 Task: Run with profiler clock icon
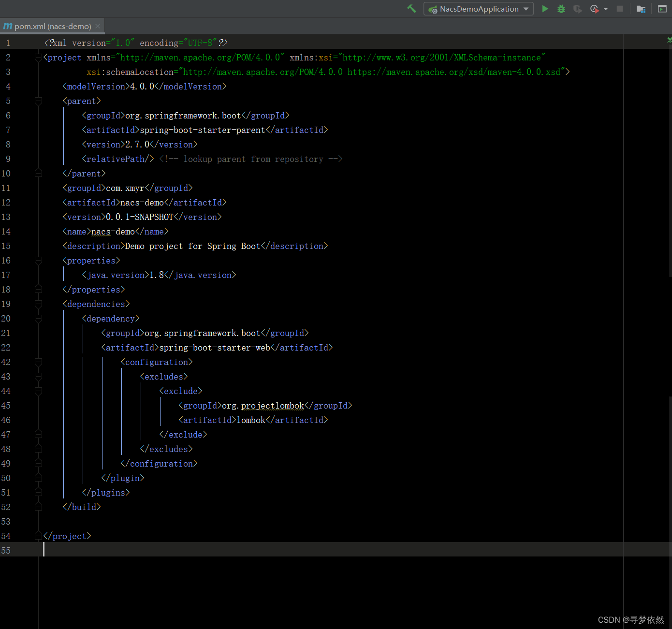coord(595,9)
